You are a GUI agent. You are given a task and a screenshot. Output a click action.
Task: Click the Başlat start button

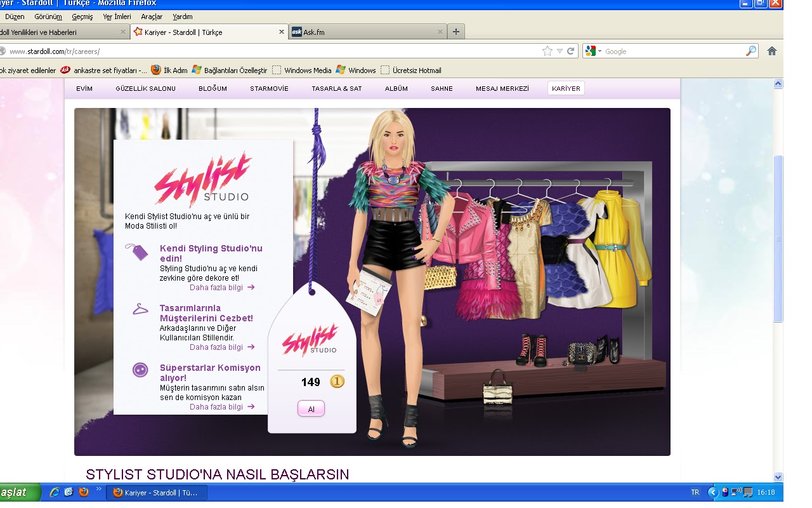[x=19, y=492]
